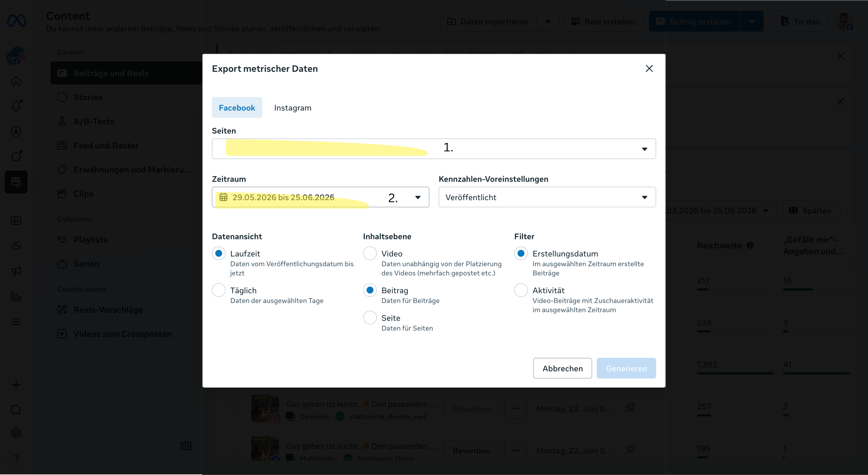Click the Reel erstellen button
Image resolution: width=868 pixels, height=475 pixels.
tap(604, 21)
